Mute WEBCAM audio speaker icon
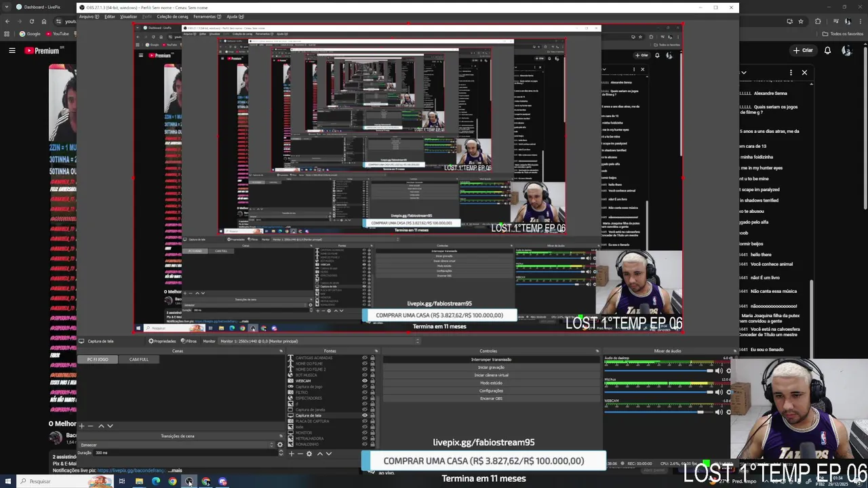 (719, 412)
